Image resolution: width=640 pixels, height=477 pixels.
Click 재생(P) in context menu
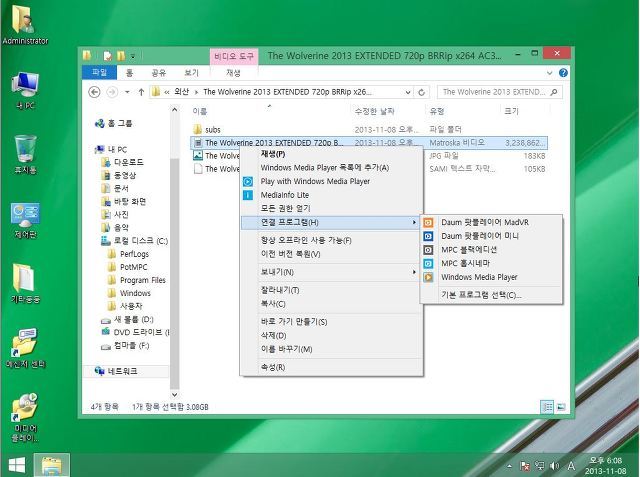pyautogui.click(x=331, y=154)
